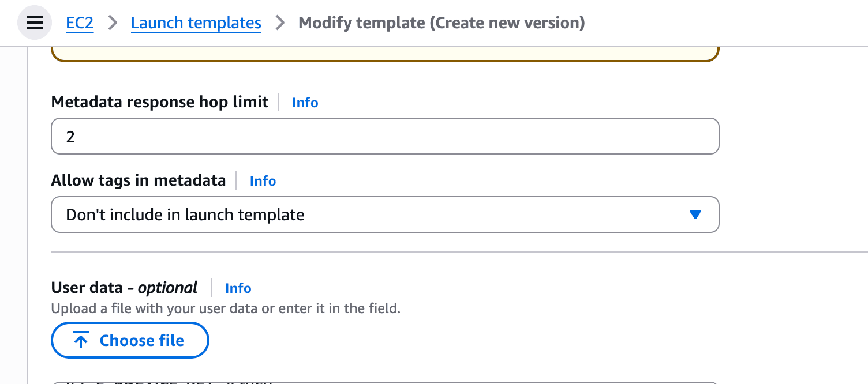Open the hamburger navigation menu
This screenshot has width=868, height=384.
click(35, 23)
